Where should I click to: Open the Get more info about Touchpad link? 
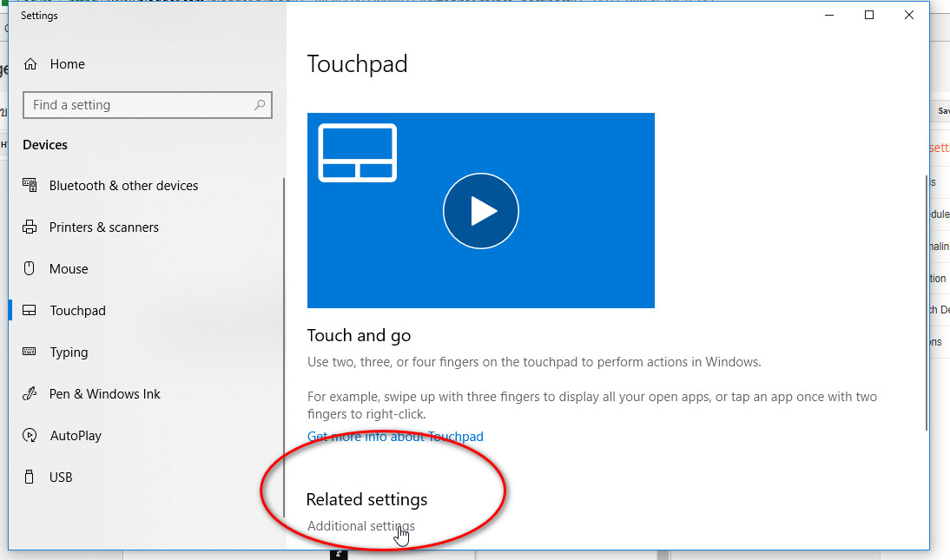tap(395, 436)
